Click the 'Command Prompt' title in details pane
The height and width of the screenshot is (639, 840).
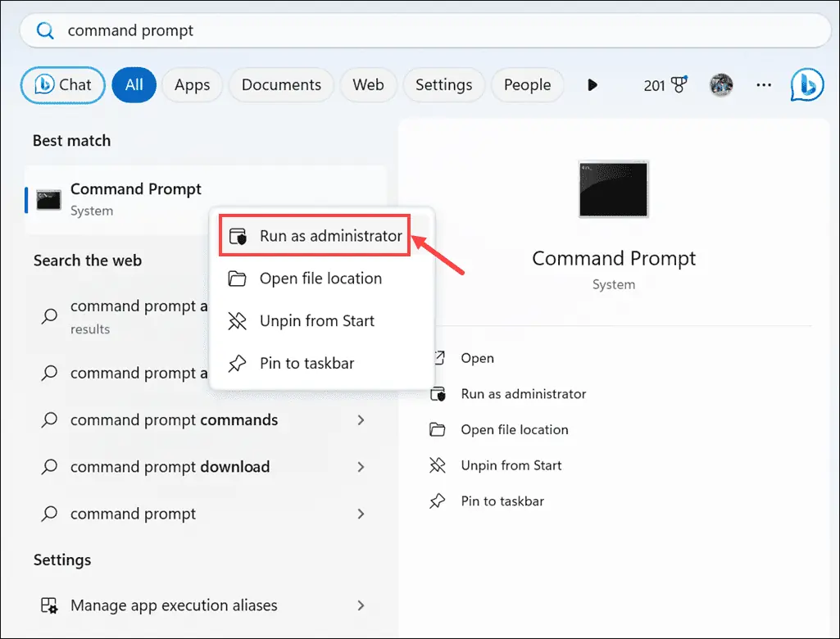tap(613, 259)
